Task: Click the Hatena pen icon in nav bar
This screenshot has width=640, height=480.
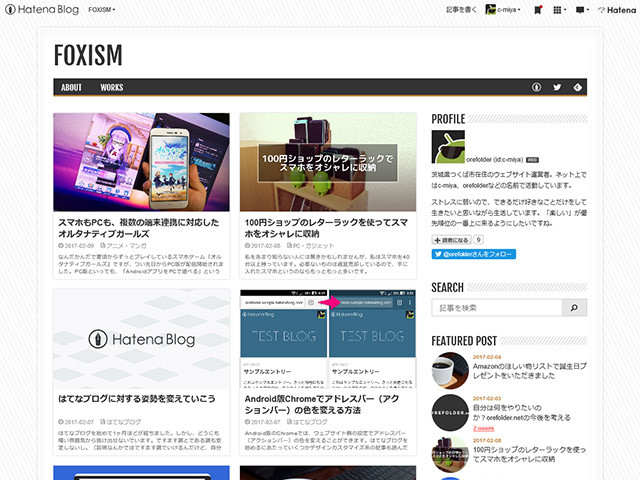Action: coord(536,87)
